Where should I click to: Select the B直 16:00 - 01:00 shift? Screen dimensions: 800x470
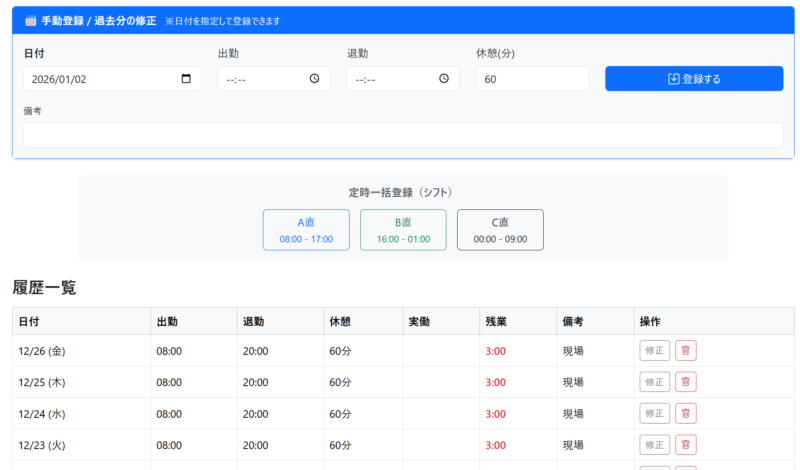pyautogui.click(x=403, y=230)
